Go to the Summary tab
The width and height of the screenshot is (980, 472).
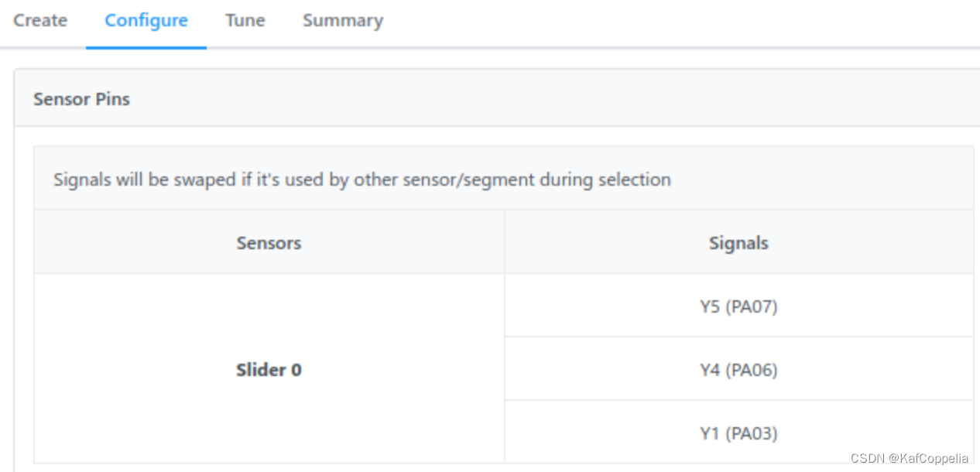click(342, 21)
